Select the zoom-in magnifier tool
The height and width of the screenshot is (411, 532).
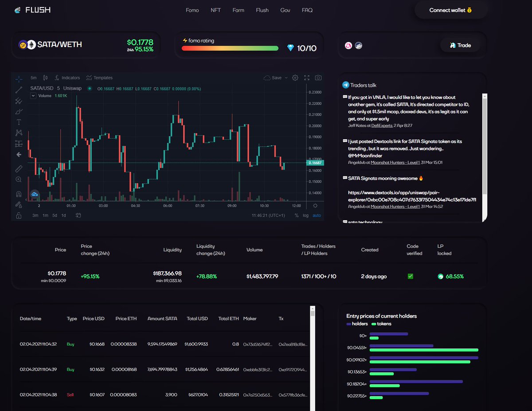click(19, 180)
